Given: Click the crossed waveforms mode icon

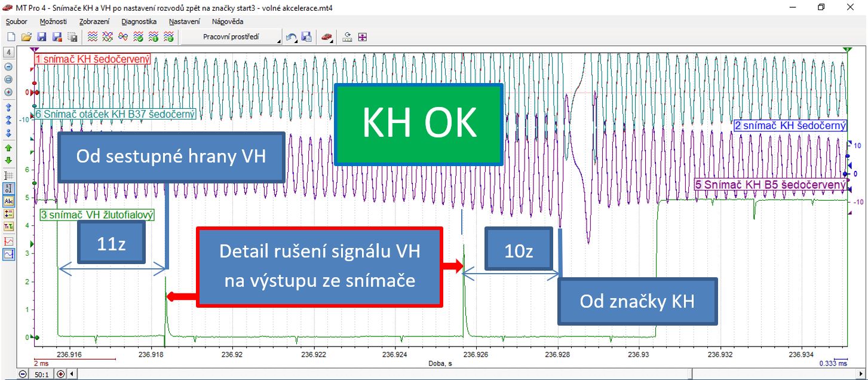Looking at the screenshot, I should click(108, 37).
